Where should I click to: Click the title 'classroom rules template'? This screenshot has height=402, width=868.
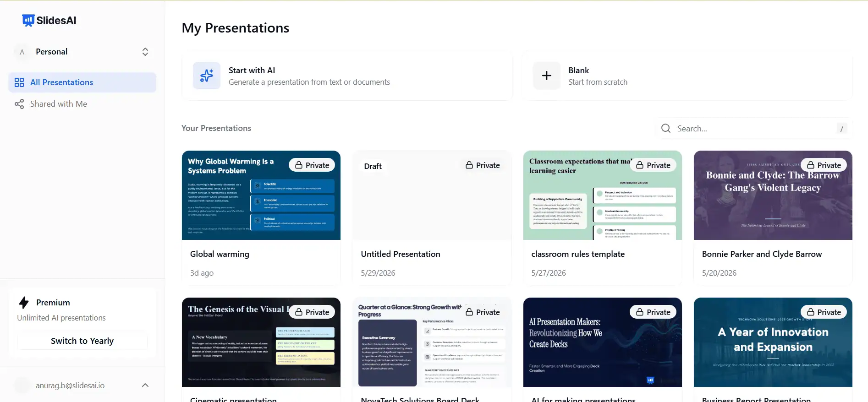(578, 254)
